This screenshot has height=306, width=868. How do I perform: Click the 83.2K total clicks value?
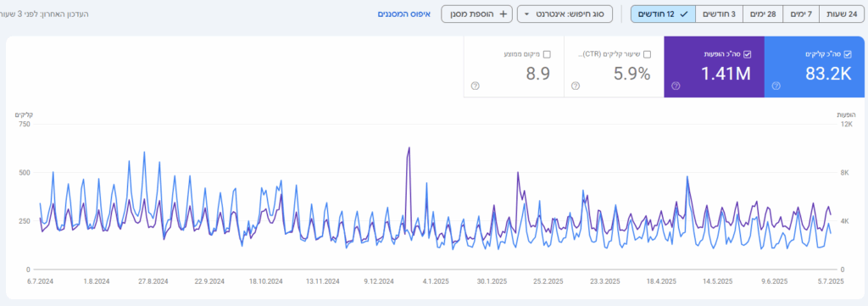tap(828, 74)
